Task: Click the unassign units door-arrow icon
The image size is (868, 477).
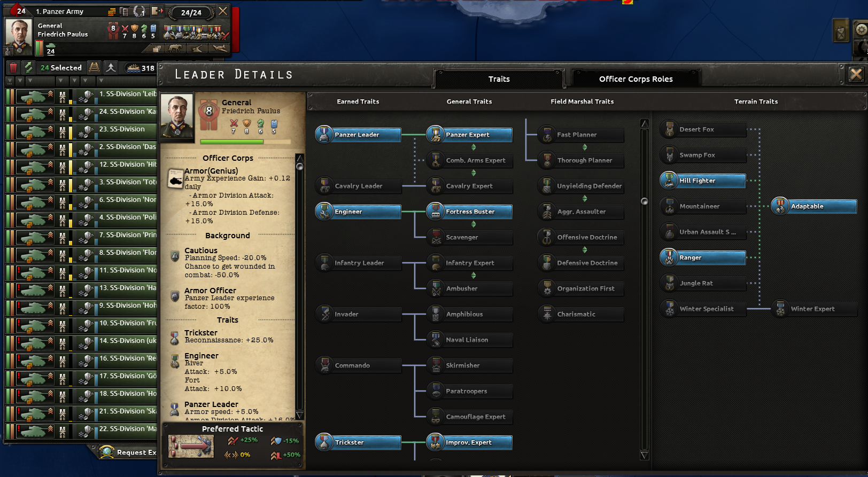Action: tap(157, 11)
